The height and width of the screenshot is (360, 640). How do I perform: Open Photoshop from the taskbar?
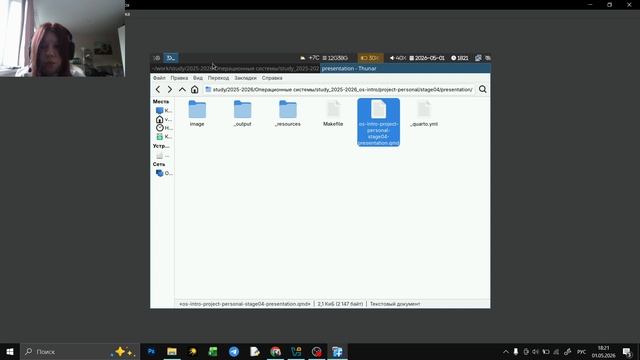pyautogui.click(x=151, y=351)
